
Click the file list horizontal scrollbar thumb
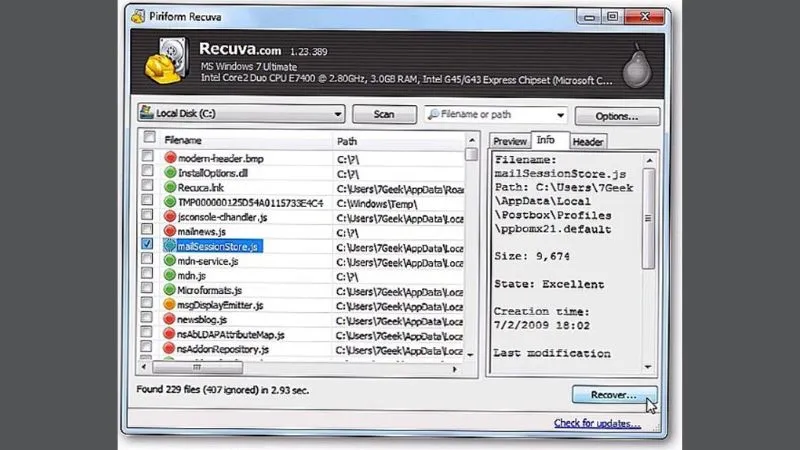[x=197, y=367]
